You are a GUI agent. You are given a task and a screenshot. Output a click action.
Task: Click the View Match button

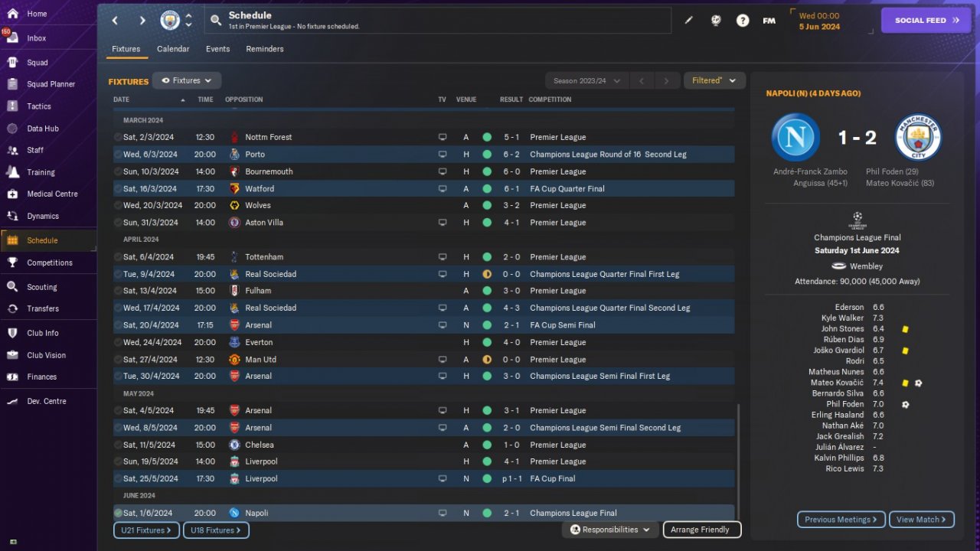point(922,520)
